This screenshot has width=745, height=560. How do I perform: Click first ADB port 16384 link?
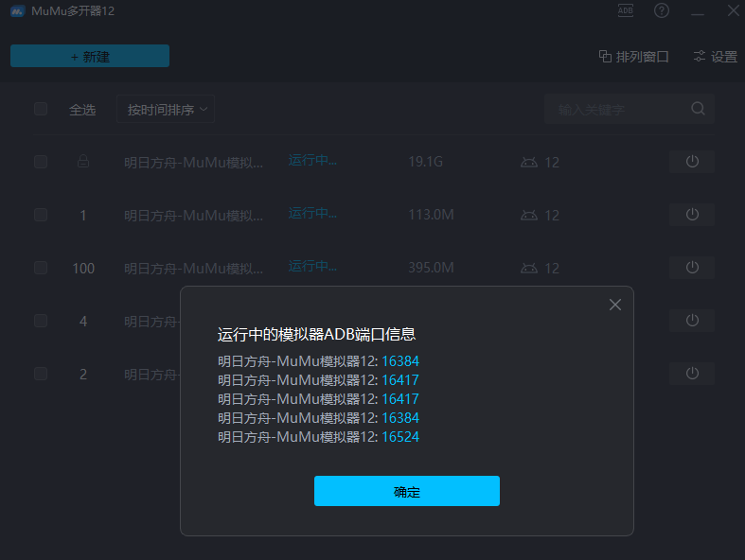click(x=400, y=361)
